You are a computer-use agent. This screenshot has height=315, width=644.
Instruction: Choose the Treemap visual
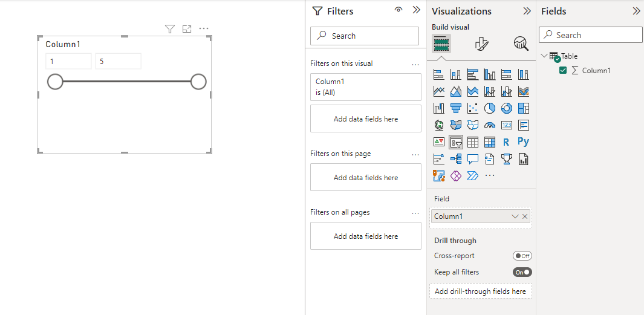click(523, 108)
